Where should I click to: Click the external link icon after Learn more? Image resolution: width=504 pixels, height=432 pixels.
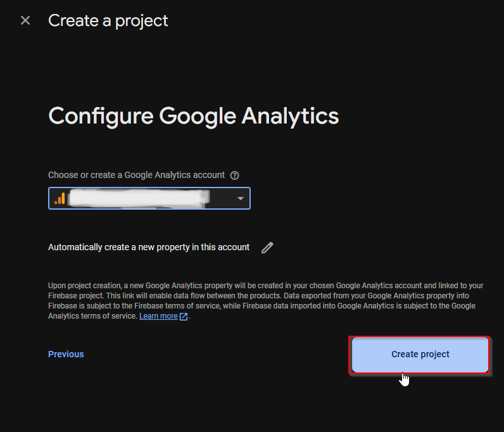click(183, 317)
